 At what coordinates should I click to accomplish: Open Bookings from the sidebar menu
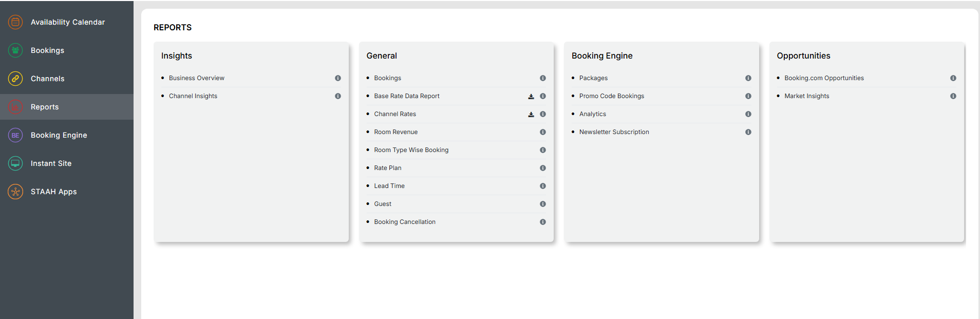pyautogui.click(x=47, y=50)
